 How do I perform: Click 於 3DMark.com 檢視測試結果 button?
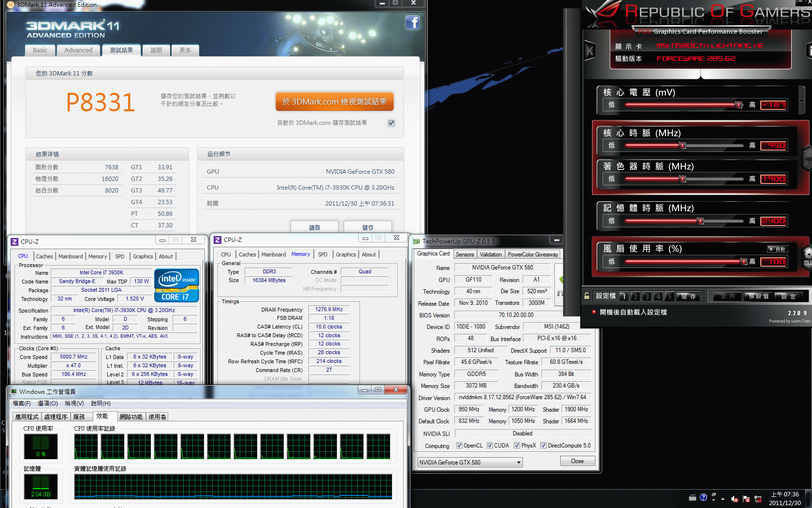[334, 102]
